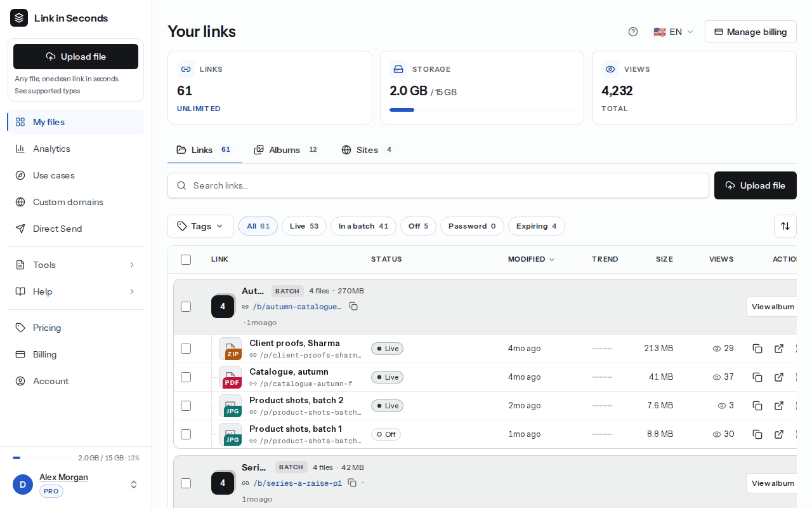The width and height of the screenshot is (812, 508).
Task: Open the help question mark icon
Action: [633, 32]
